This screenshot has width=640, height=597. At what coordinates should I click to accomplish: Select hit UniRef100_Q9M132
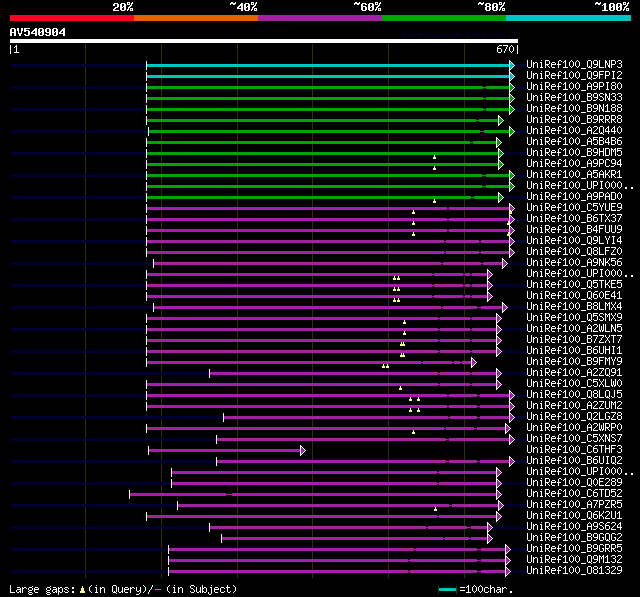tap(574, 560)
